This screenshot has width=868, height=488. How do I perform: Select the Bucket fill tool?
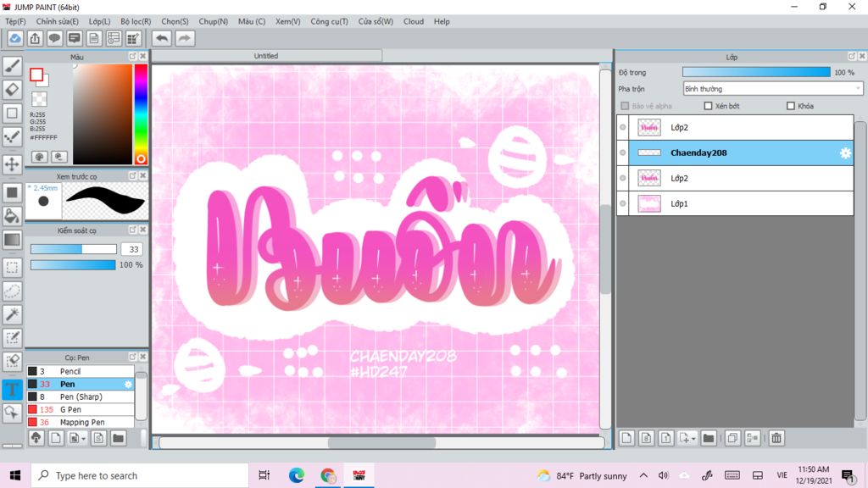pos(12,216)
